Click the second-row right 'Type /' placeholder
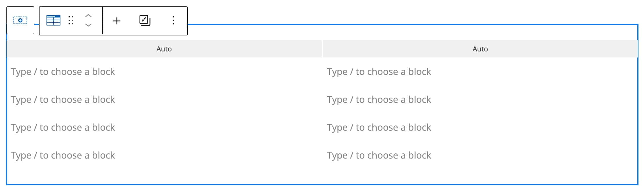644x194 pixels. [379, 99]
